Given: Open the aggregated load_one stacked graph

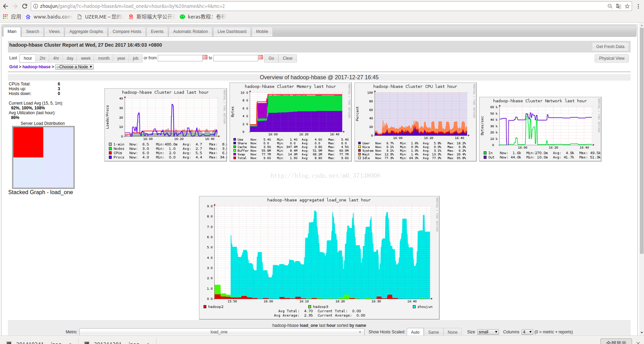Looking at the screenshot, I should pos(319,258).
